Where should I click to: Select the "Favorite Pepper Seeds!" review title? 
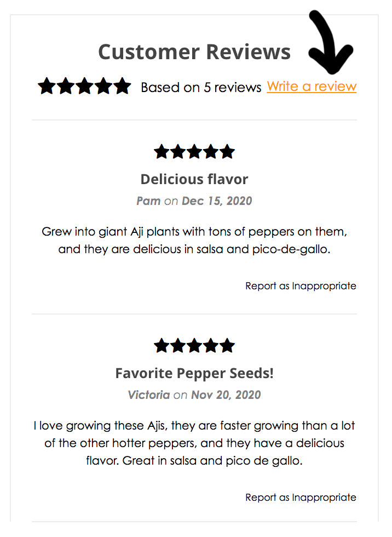[x=194, y=373]
